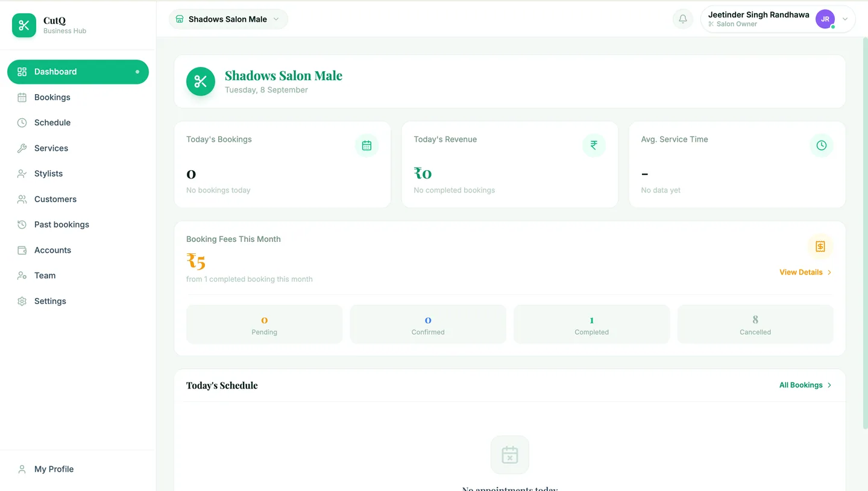Click the Services wrench icon in sidebar

coord(22,148)
